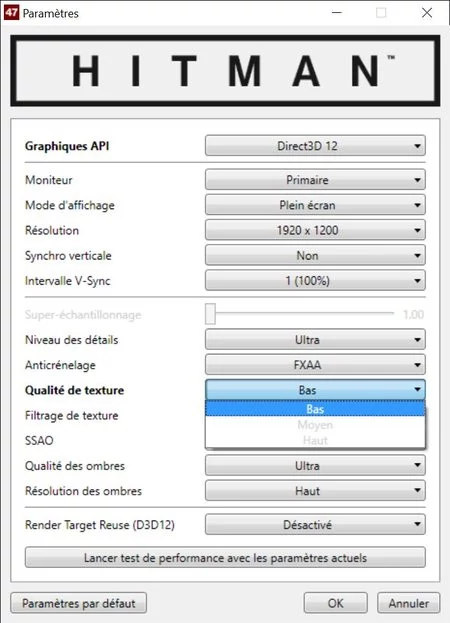Expand the Résolution des ombres dropdown
This screenshot has width=450, height=623.
(315, 491)
